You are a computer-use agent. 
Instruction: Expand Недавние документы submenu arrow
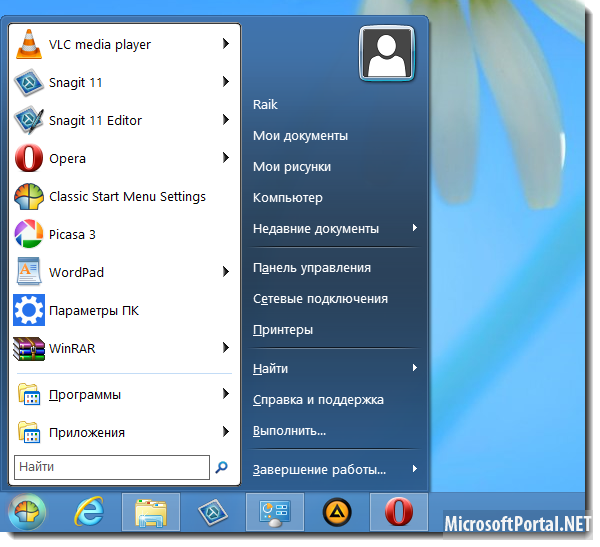point(414,228)
